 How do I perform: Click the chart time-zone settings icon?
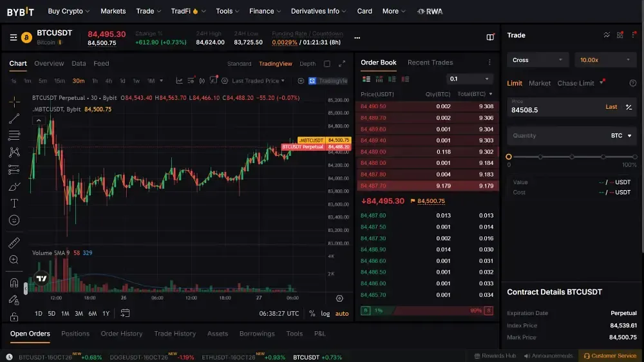click(339, 298)
